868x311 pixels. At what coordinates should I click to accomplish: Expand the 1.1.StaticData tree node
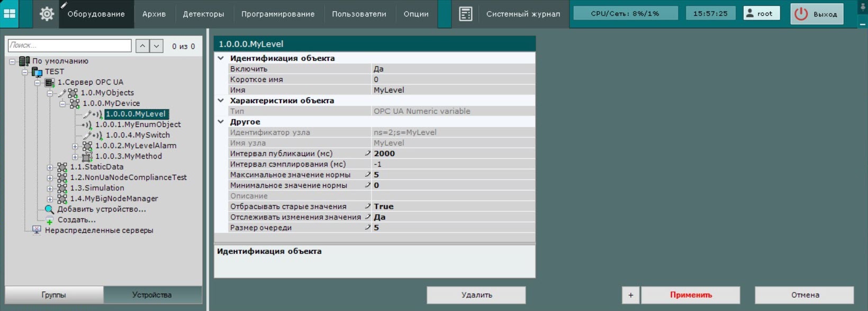pos(50,167)
